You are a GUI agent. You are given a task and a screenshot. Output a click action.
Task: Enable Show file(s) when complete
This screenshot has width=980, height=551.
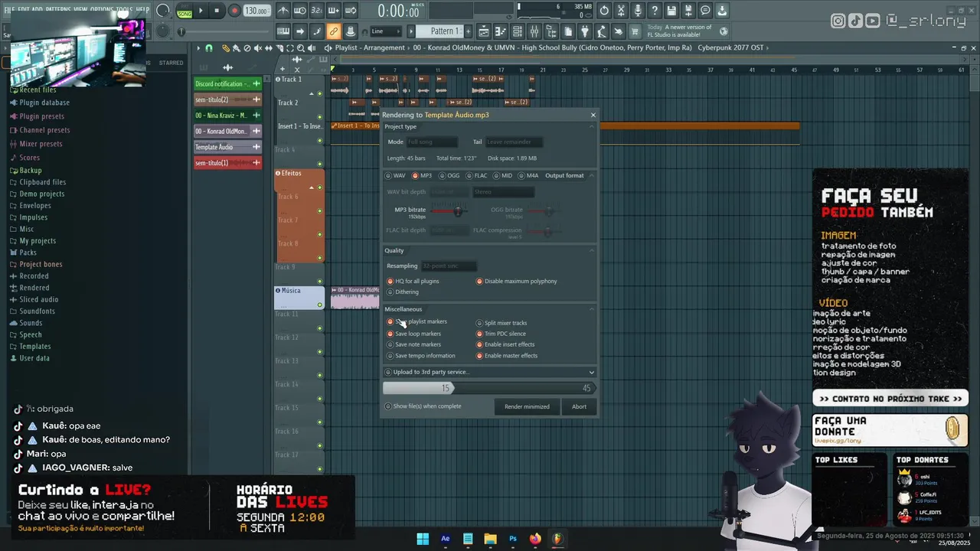423,406
